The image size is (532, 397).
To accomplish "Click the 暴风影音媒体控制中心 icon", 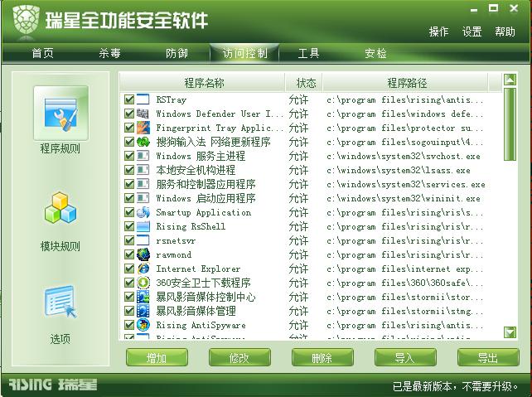I will (143, 297).
